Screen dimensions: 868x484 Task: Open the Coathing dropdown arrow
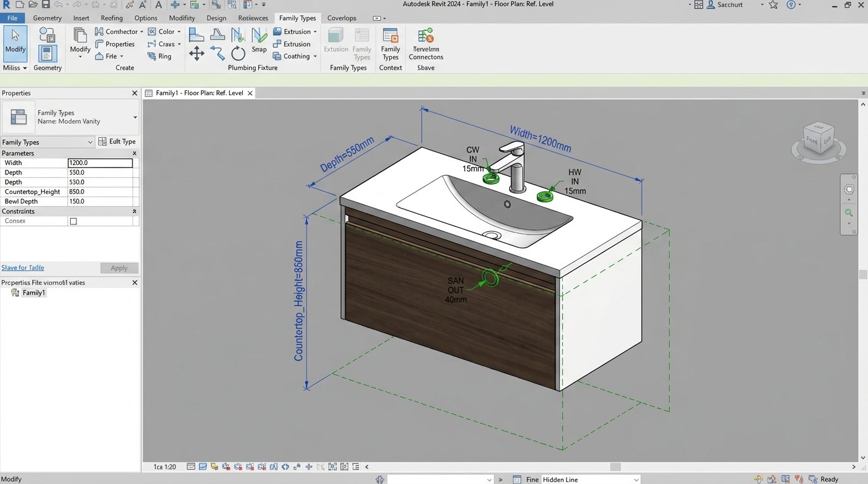315,56
